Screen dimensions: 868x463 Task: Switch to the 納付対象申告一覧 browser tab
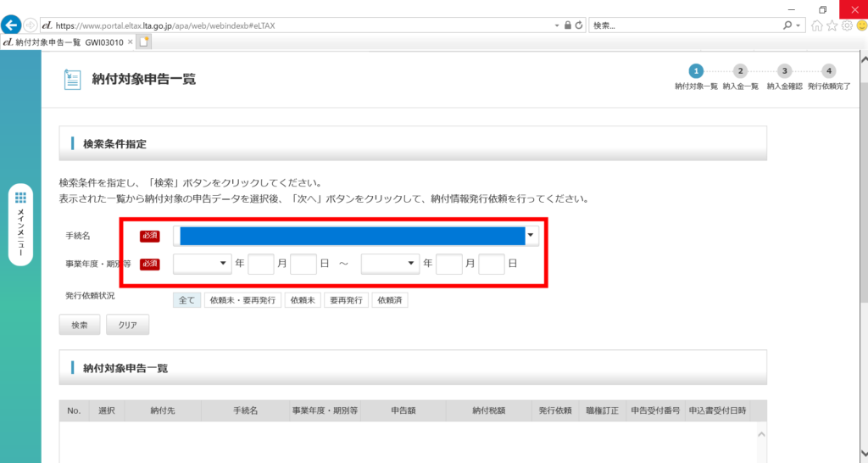64,42
